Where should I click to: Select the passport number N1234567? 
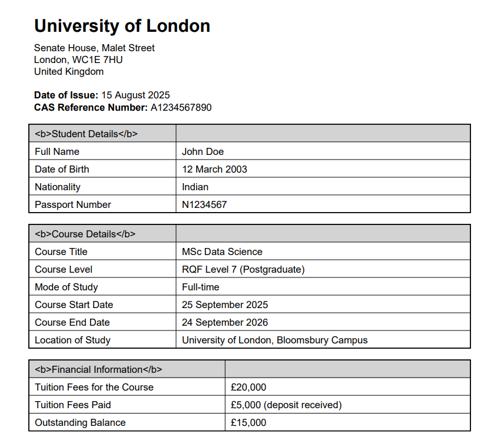204,204
